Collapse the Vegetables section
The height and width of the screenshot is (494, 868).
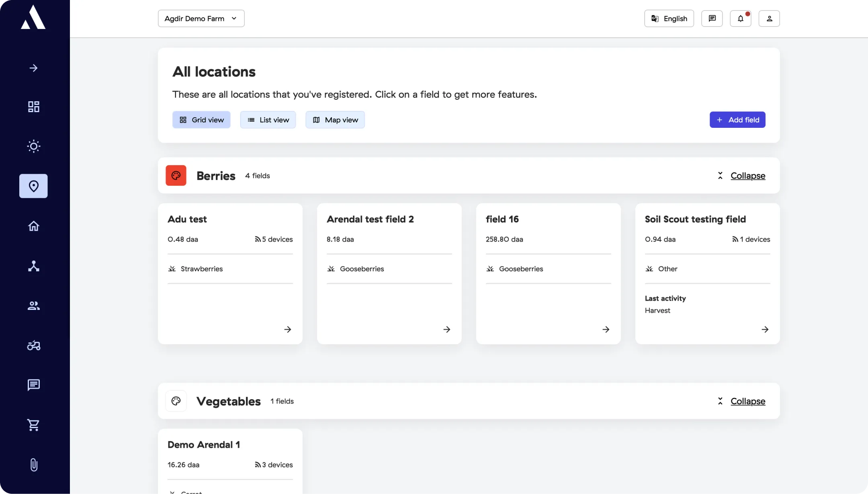coord(747,401)
